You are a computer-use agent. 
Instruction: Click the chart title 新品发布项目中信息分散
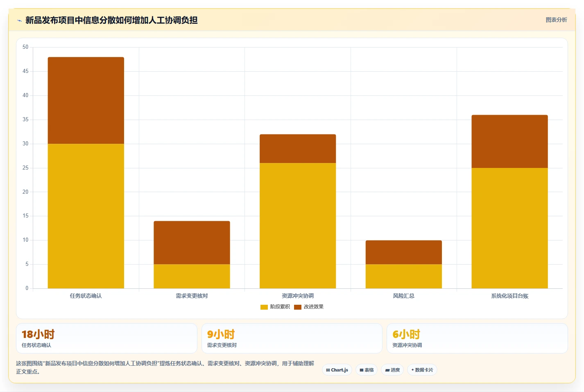(x=111, y=20)
